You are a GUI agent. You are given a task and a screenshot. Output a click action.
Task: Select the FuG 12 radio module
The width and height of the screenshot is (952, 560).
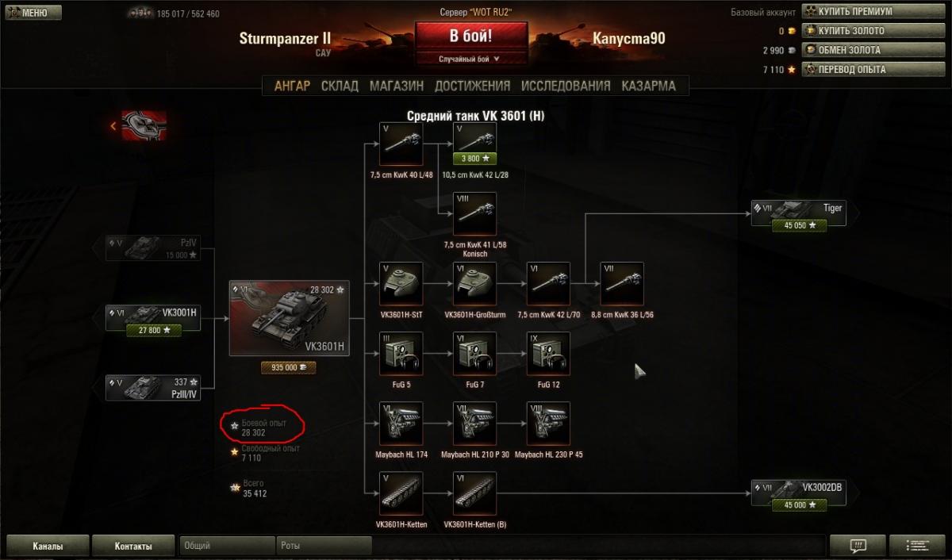[x=548, y=353]
